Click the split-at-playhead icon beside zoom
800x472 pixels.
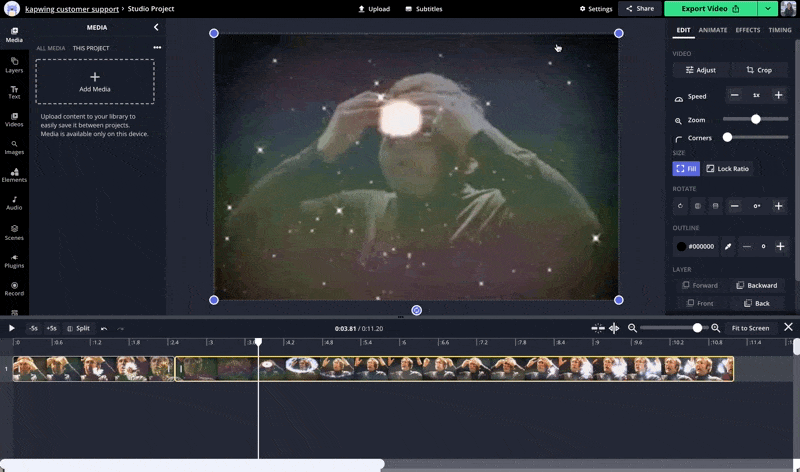614,328
